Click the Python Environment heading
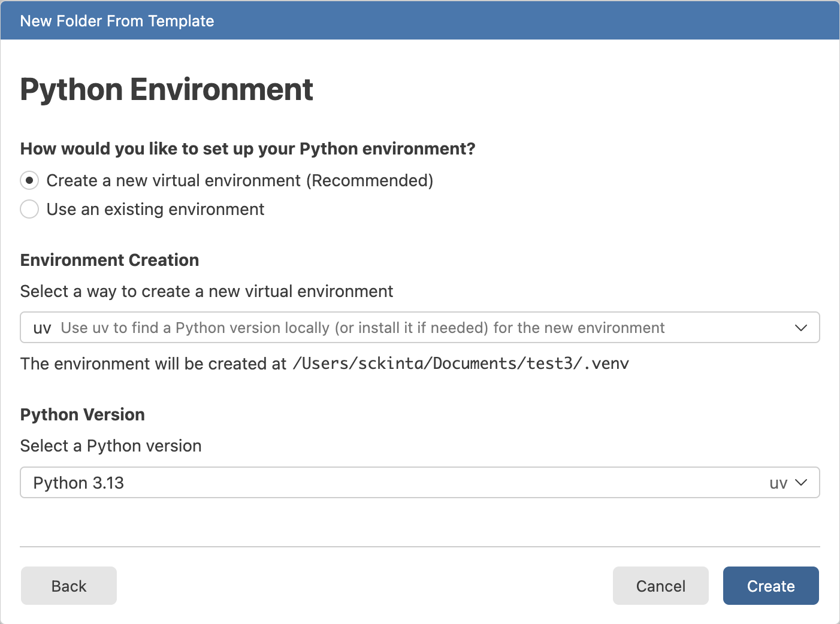Image resolution: width=840 pixels, height=624 pixels. 167,89
